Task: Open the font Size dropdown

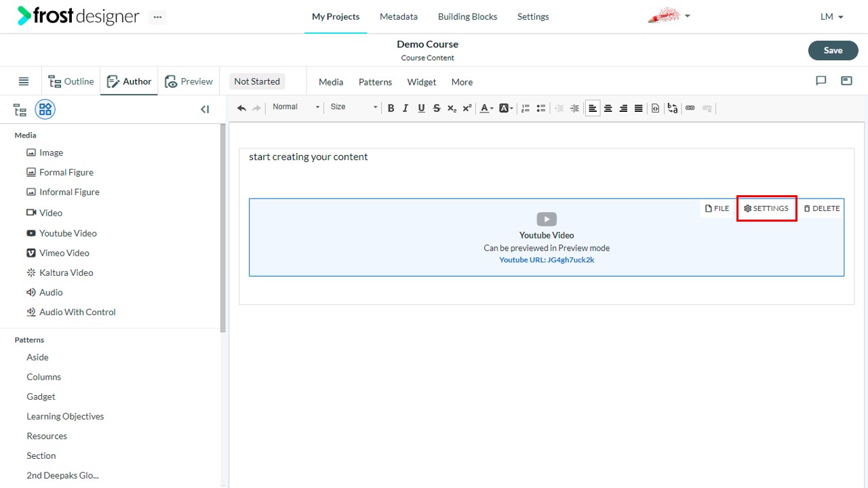Action: pyautogui.click(x=353, y=107)
